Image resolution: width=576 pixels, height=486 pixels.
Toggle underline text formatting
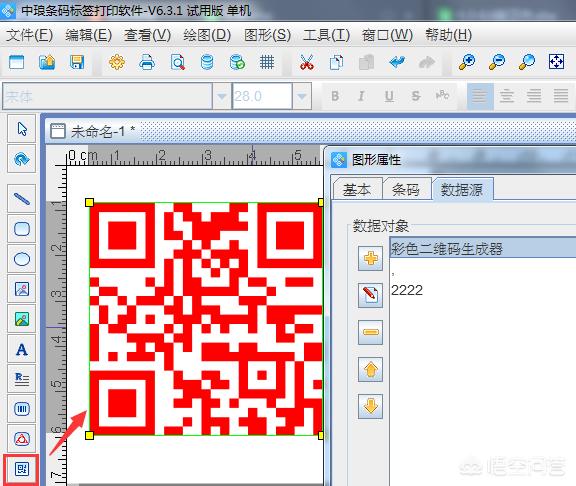(x=389, y=96)
